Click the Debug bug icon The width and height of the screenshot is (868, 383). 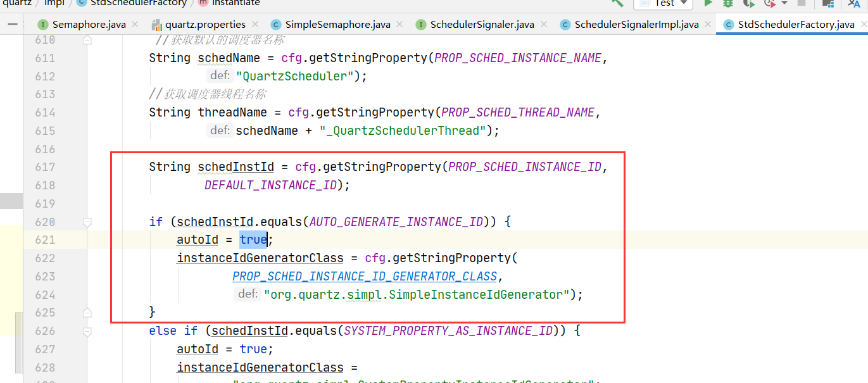[x=728, y=3]
